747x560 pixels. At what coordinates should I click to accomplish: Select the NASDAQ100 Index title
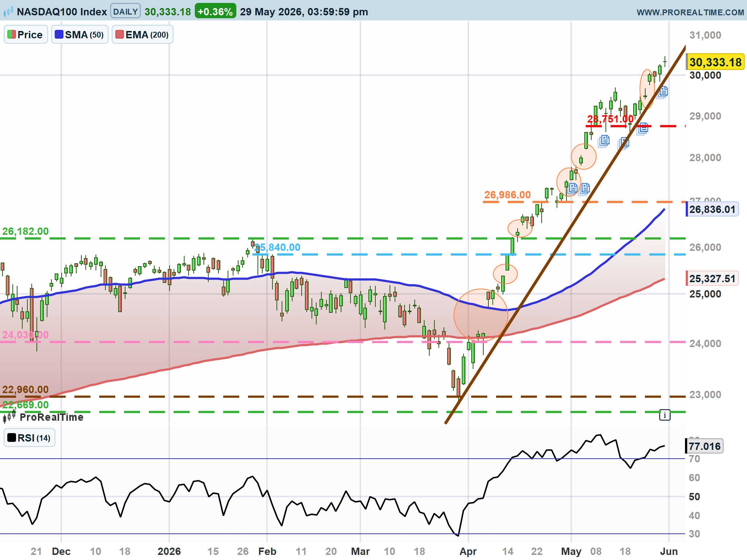pyautogui.click(x=62, y=12)
